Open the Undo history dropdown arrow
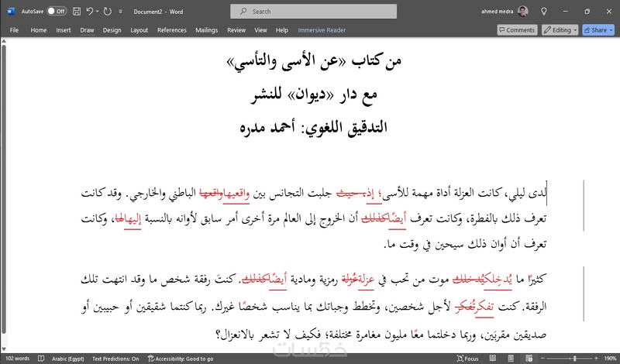The height and width of the screenshot is (364, 620). tap(98, 12)
